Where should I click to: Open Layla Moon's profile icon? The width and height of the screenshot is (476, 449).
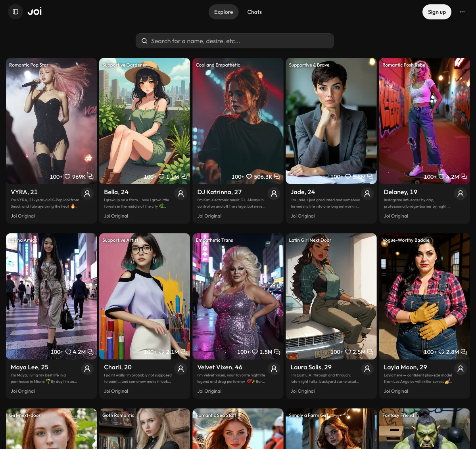tap(461, 369)
